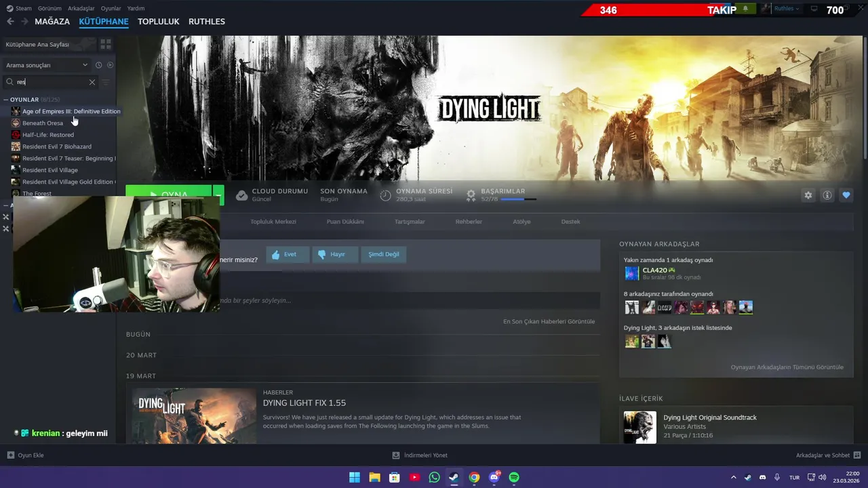Open the Arama sonuçları collection dropdown
The width and height of the screenshot is (868, 488).
pyautogui.click(x=47, y=65)
